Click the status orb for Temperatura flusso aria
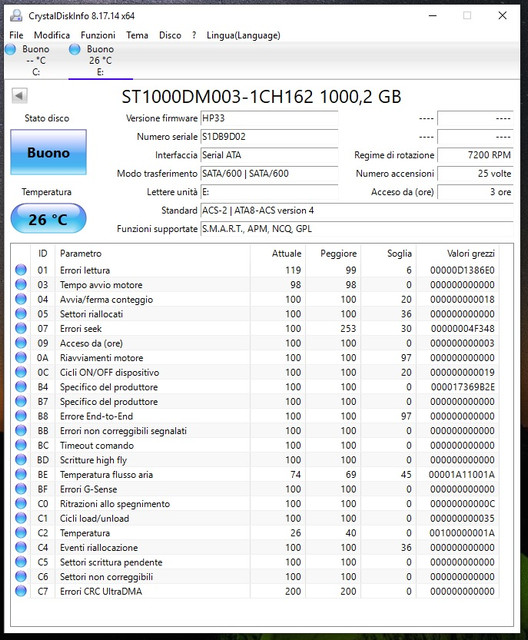Viewport: 528px width, 640px height. tap(21, 474)
